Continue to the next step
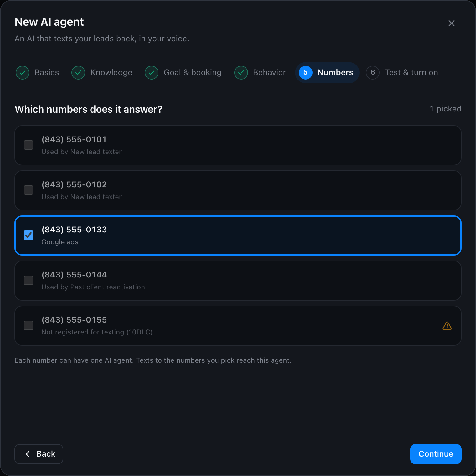This screenshot has height=476, width=476. coord(436,454)
